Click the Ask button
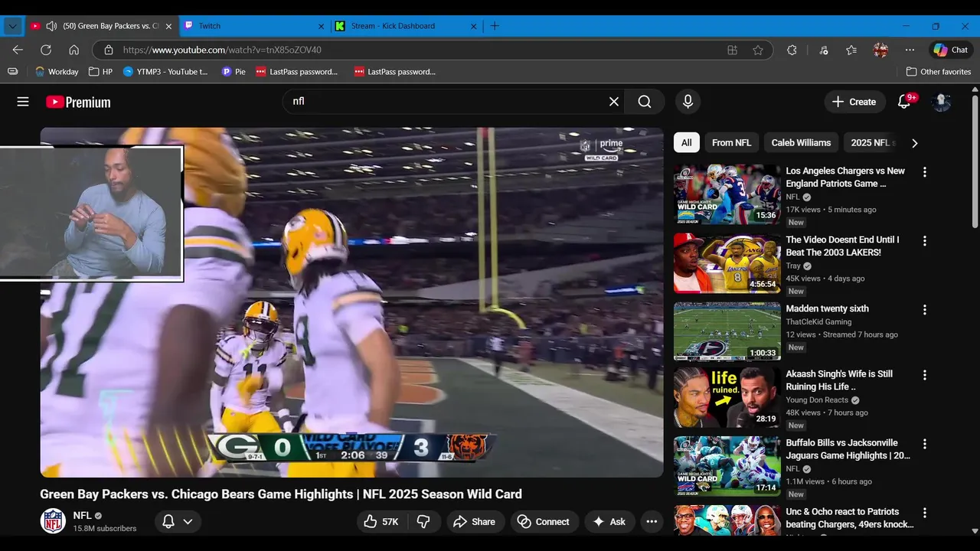The height and width of the screenshot is (551, 980). click(609, 521)
